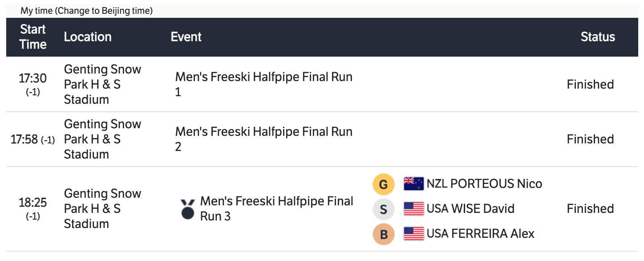Image resolution: width=644 pixels, height=261 pixels.
Task: Open Men's Freeski Halfpipe Final Run 1
Action: coord(263,84)
